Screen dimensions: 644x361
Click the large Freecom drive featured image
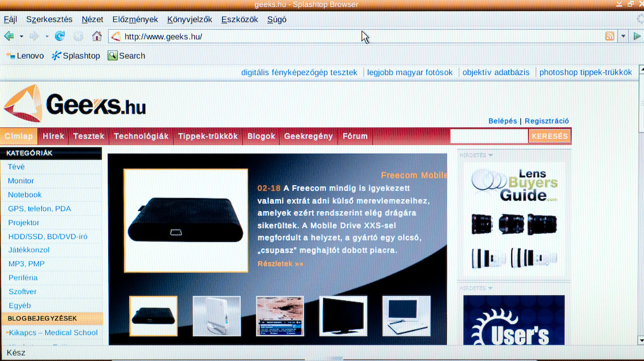pyautogui.click(x=186, y=221)
